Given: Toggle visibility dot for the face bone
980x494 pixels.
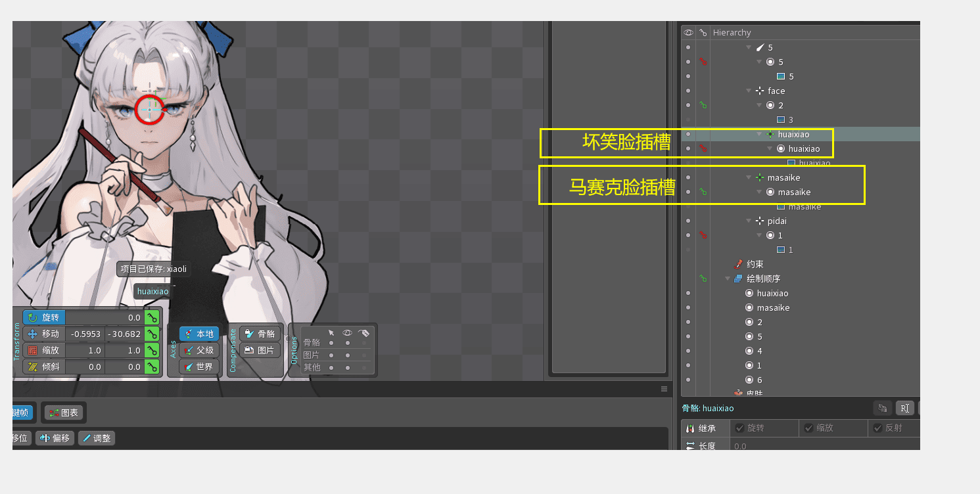Looking at the screenshot, I should coord(688,91).
